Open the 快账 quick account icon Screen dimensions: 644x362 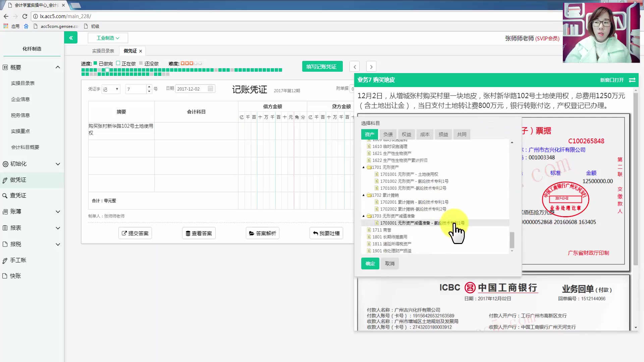click(x=5, y=276)
